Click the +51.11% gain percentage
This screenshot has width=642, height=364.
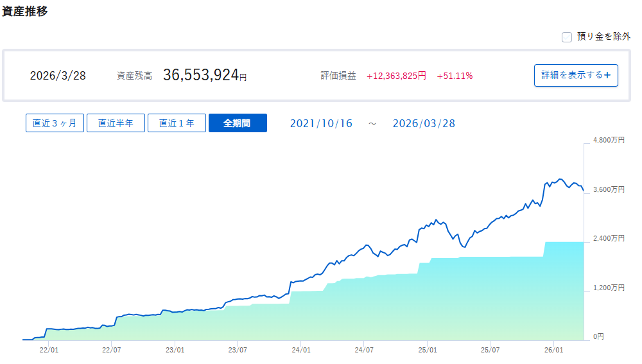pos(455,76)
